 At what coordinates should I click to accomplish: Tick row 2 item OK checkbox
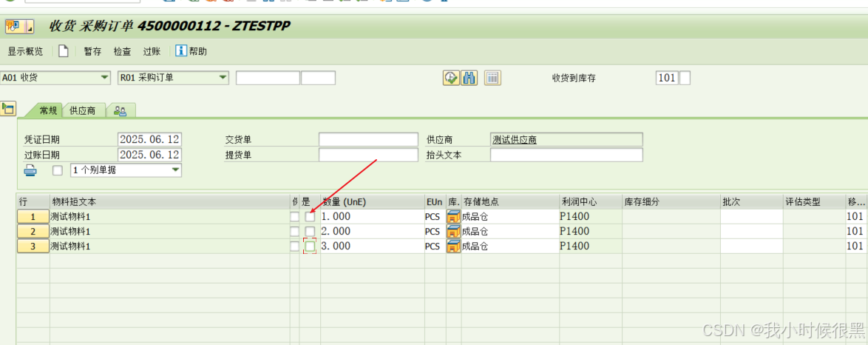coord(310,231)
